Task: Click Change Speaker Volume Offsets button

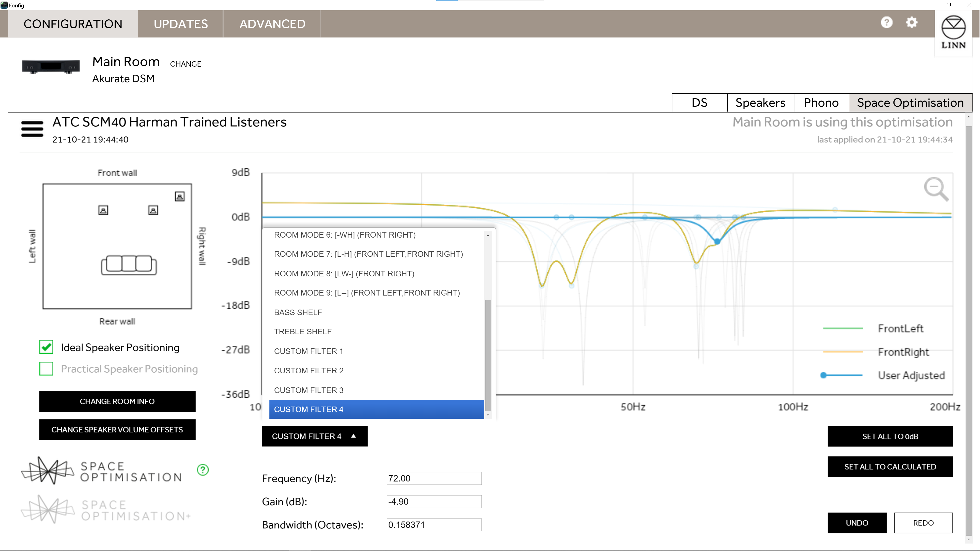Action: point(117,430)
